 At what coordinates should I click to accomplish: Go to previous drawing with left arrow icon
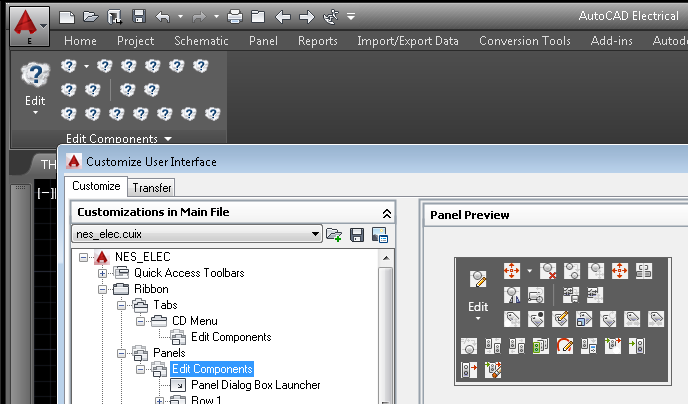point(283,17)
